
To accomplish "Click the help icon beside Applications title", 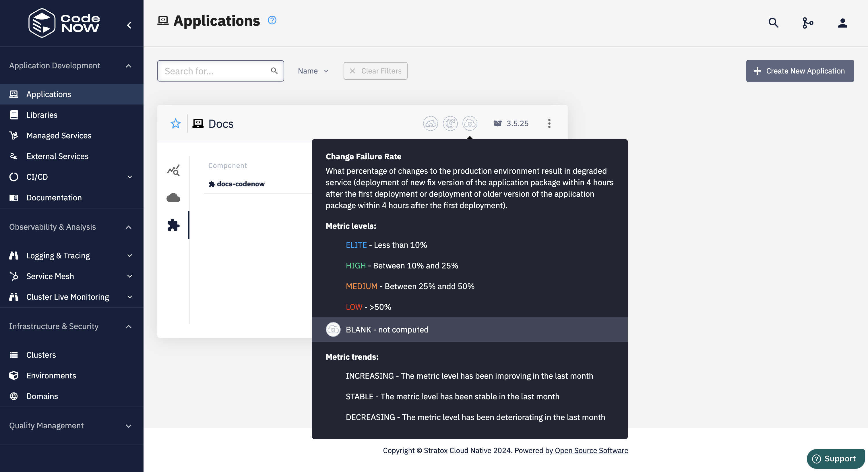I will click(272, 20).
